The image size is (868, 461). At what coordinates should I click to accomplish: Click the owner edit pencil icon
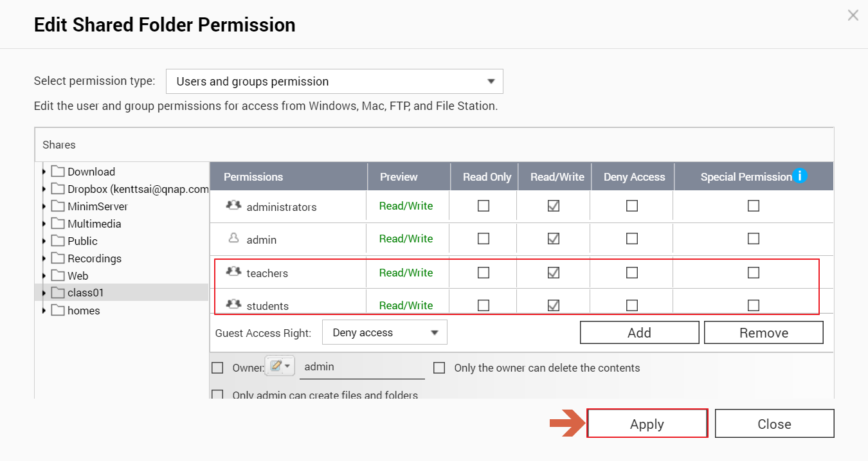[x=276, y=366]
